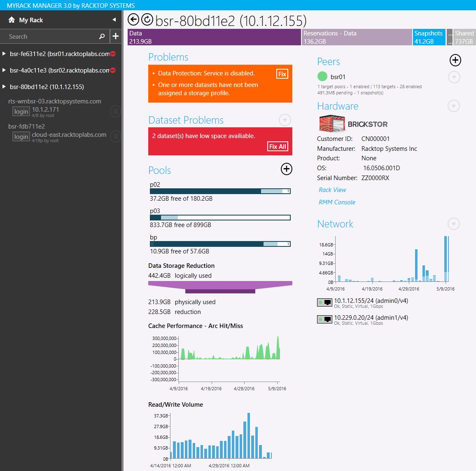The width and height of the screenshot is (476, 471).
Task: Collapse the sidebar using the left arrow
Action: coord(114,20)
